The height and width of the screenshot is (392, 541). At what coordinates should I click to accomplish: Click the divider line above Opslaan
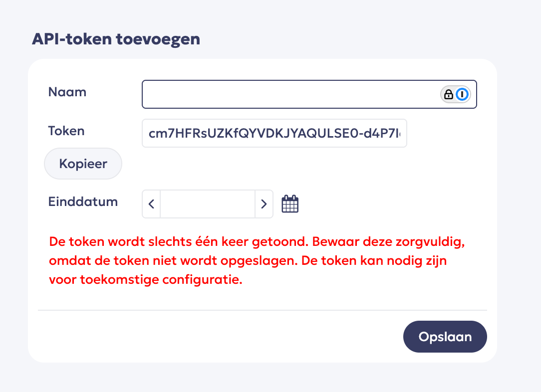(262, 310)
